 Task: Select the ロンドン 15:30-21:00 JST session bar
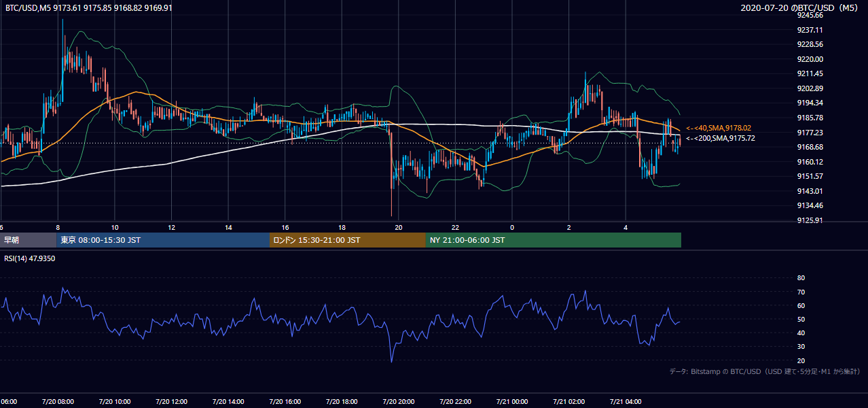(348, 240)
